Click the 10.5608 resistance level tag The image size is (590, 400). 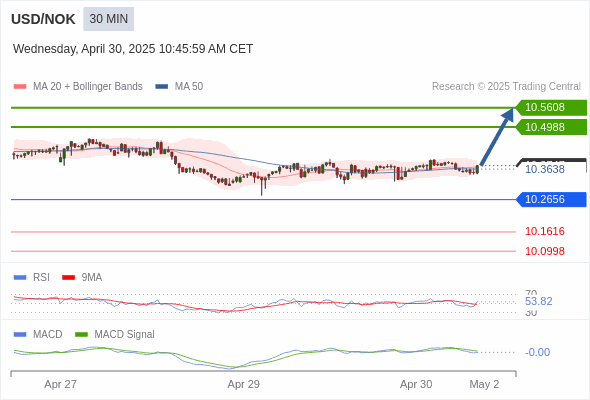pyautogui.click(x=551, y=108)
